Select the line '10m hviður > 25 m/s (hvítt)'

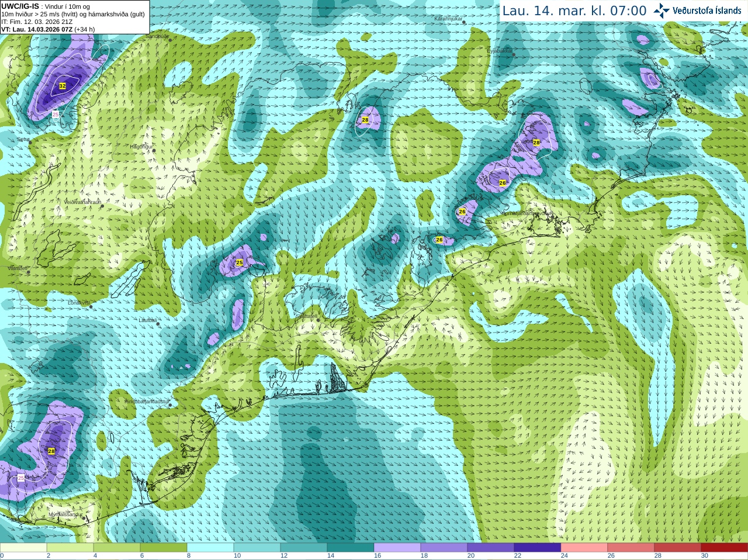coord(40,14)
